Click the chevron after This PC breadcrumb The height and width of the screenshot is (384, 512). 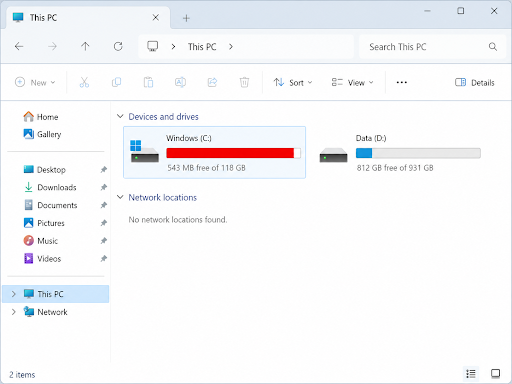(x=231, y=47)
